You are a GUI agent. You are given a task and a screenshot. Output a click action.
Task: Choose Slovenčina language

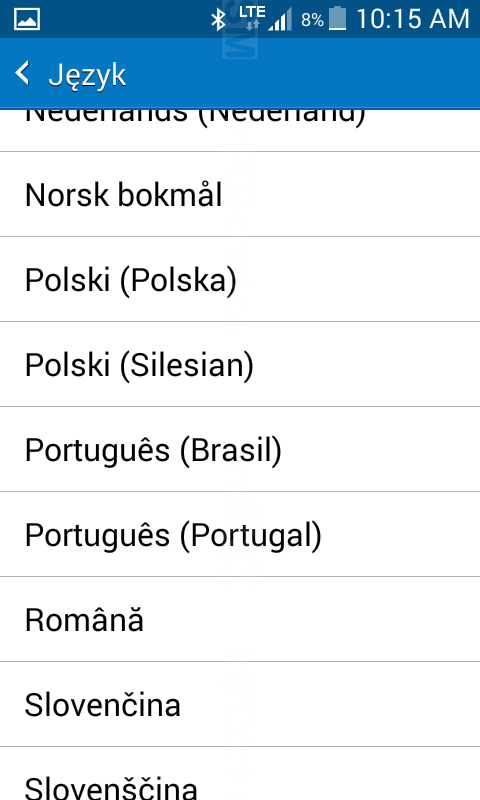pos(240,705)
